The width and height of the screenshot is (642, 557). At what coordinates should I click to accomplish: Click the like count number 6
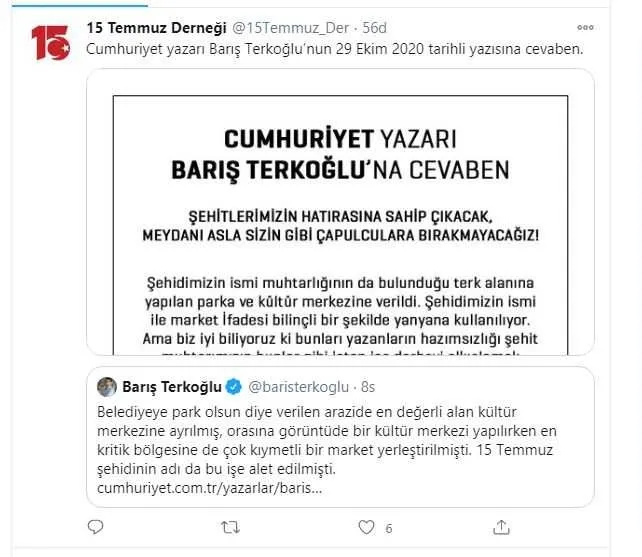(389, 528)
